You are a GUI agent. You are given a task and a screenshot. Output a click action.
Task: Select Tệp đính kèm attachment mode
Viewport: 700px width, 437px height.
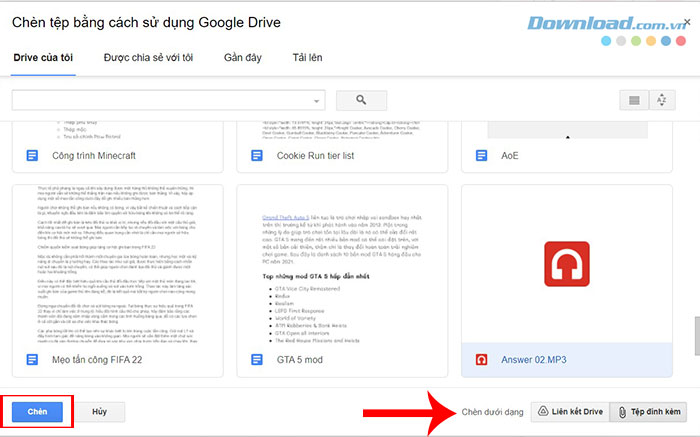click(647, 411)
